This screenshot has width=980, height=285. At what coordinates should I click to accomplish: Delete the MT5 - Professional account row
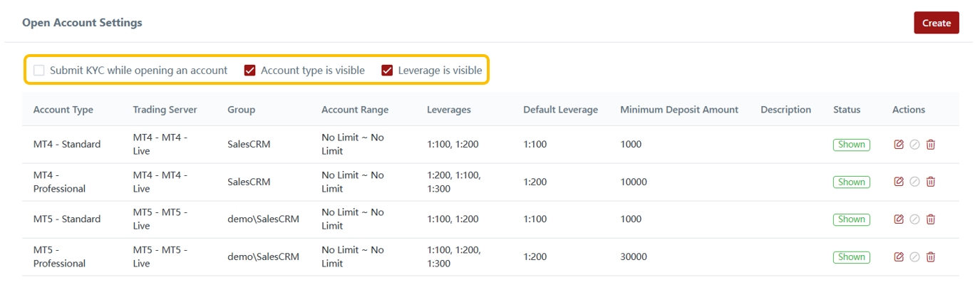point(931,257)
